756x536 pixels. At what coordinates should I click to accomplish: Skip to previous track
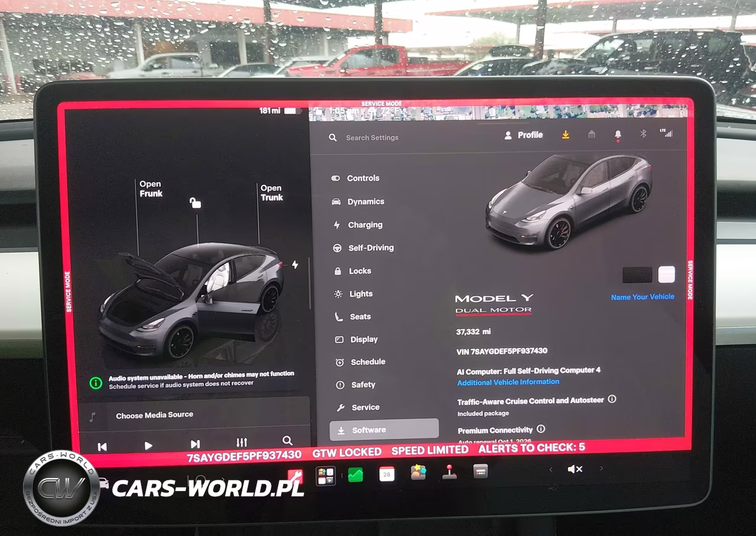[102, 447]
